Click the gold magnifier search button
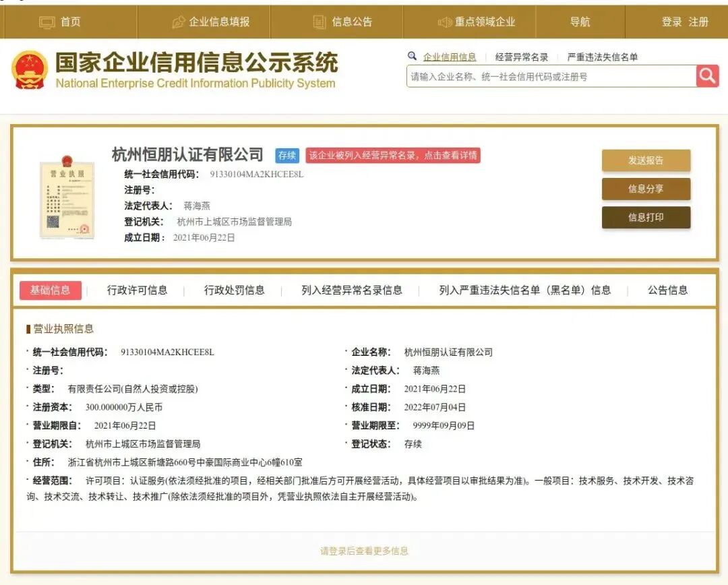 707,75
